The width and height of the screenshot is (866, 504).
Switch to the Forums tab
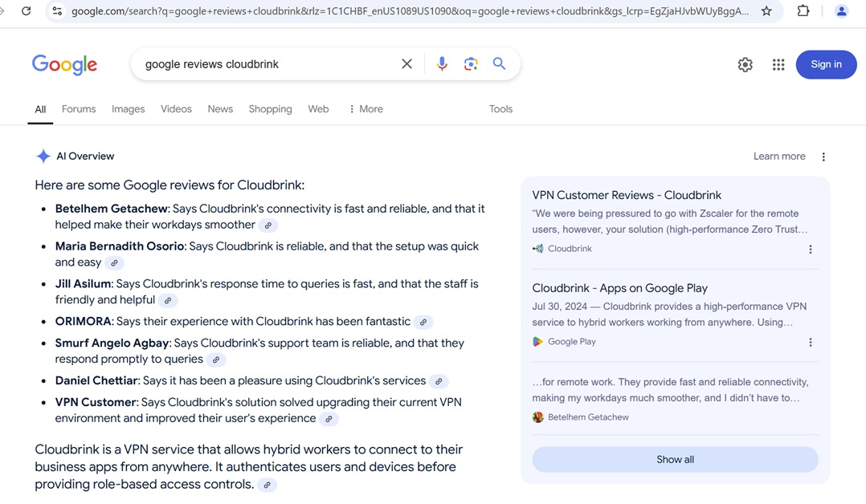pos(79,109)
